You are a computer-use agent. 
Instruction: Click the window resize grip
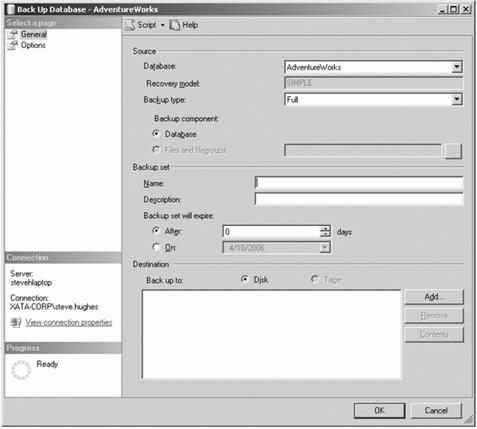[469, 420]
